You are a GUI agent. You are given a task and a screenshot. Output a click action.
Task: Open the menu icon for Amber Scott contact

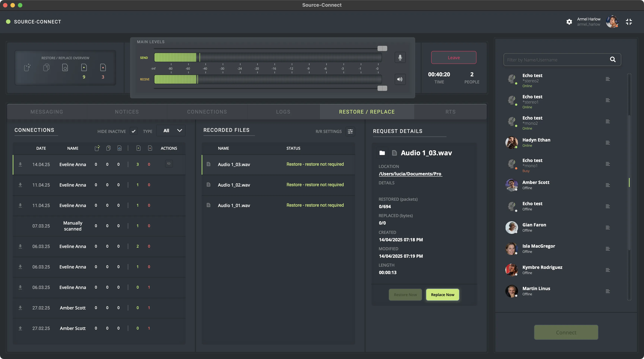pyautogui.click(x=608, y=185)
